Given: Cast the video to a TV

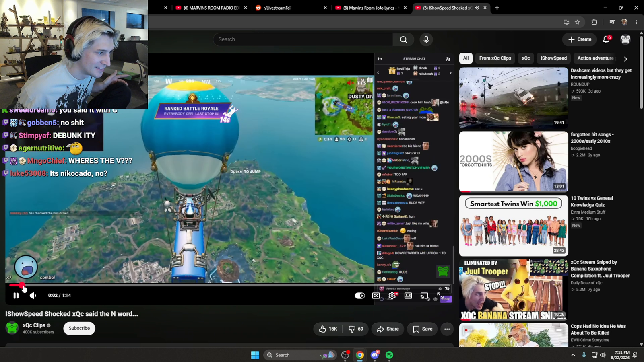Looking at the screenshot, I should pyautogui.click(x=424, y=296).
